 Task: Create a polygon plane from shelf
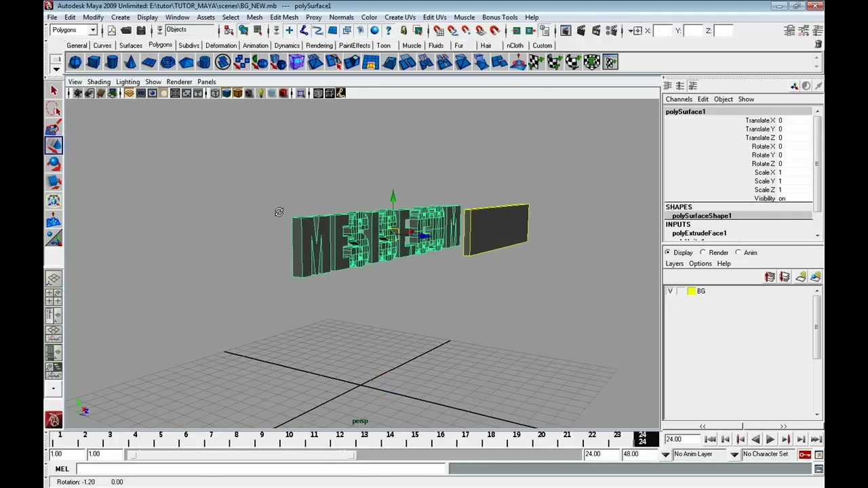pyautogui.click(x=149, y=62)
